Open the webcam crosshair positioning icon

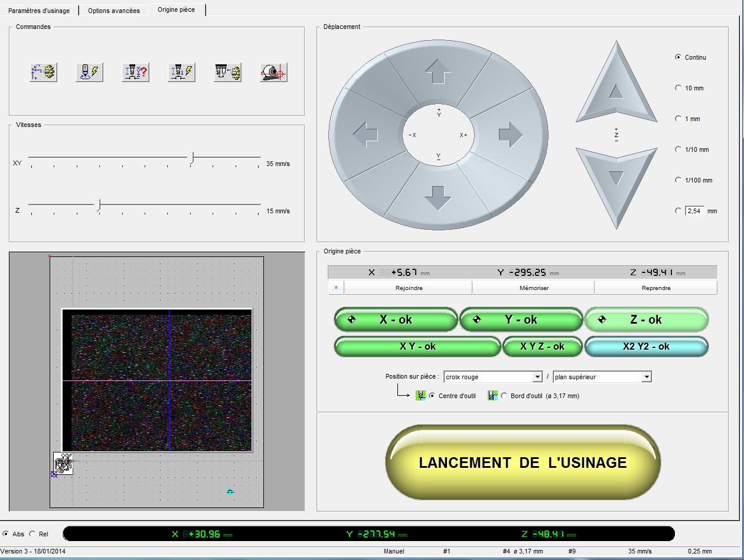pyautogui.click(x=273, y=72)
